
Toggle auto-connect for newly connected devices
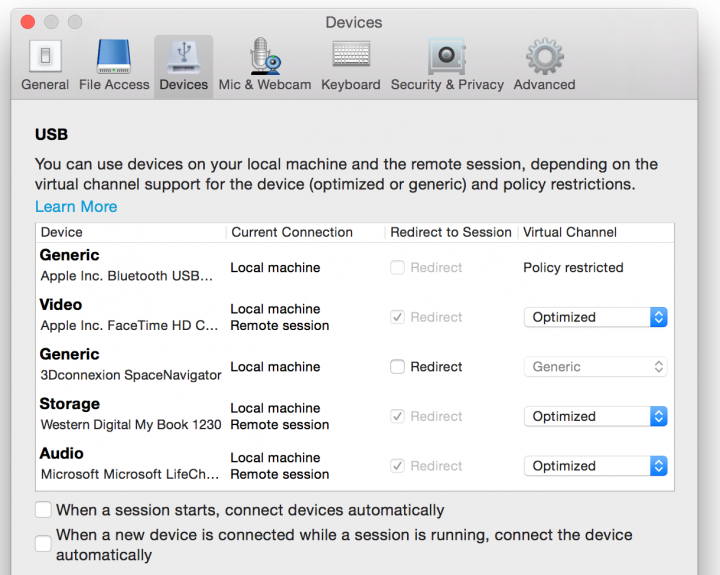43,544
